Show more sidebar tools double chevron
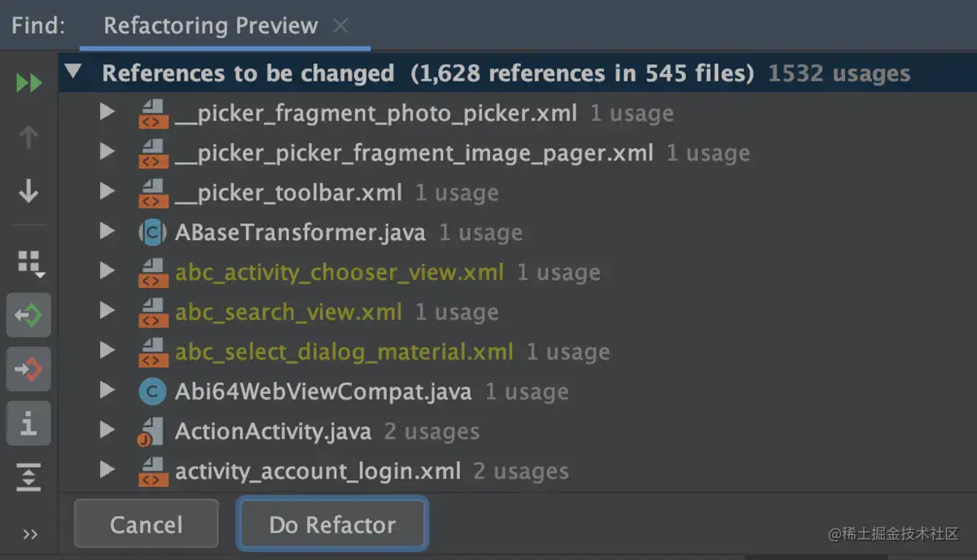This screenshot has height=560, width=977. [31, 535]
